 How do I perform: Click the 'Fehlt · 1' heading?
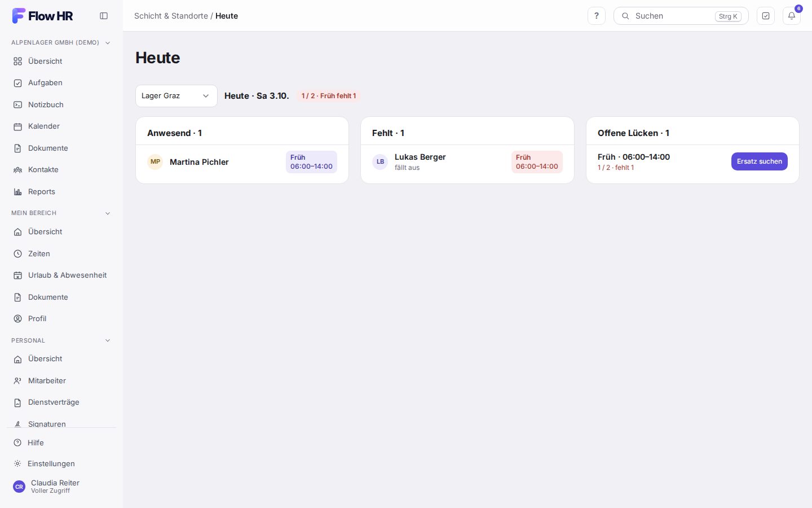tap(388, 133)
